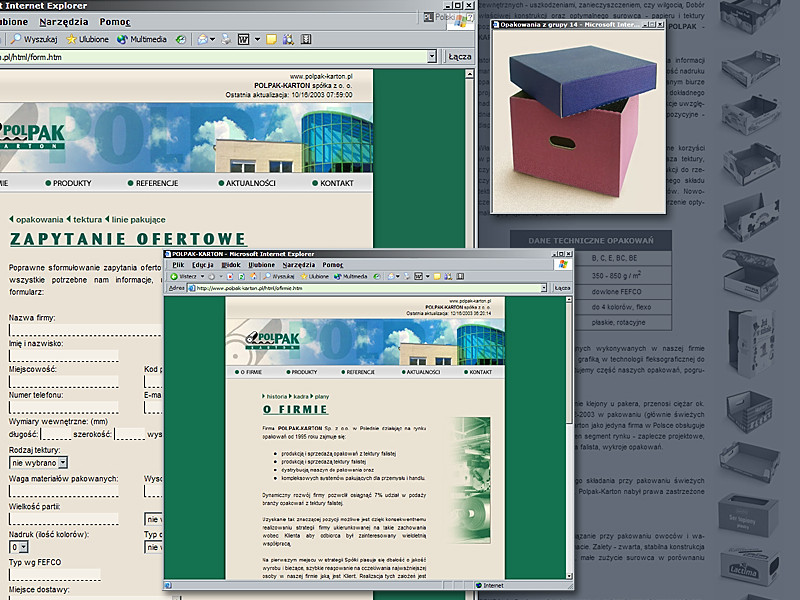This screenshot has width=800, height=600.
Task: Click the History icon in the form.htm window
Action: tap(181, 39)
